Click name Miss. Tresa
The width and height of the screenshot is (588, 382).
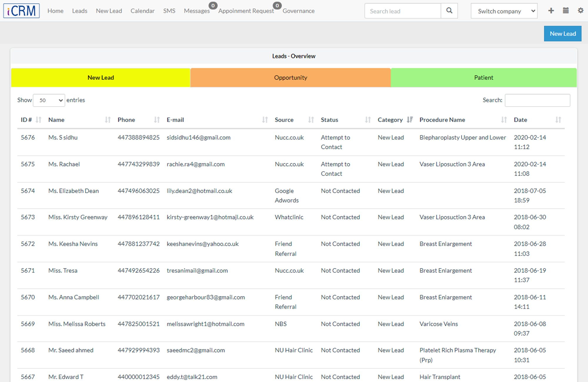(x=63, y=271)
